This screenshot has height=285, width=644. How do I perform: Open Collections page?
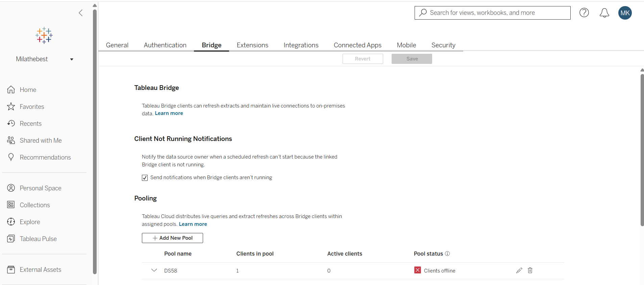tap(35, 205)
